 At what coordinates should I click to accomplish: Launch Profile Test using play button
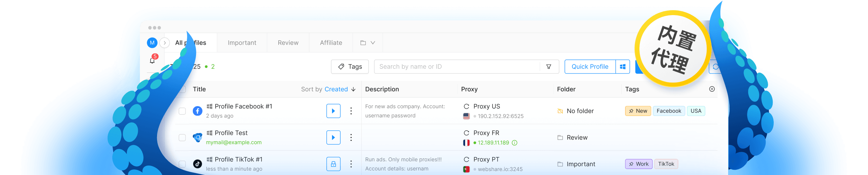[333, 137]
